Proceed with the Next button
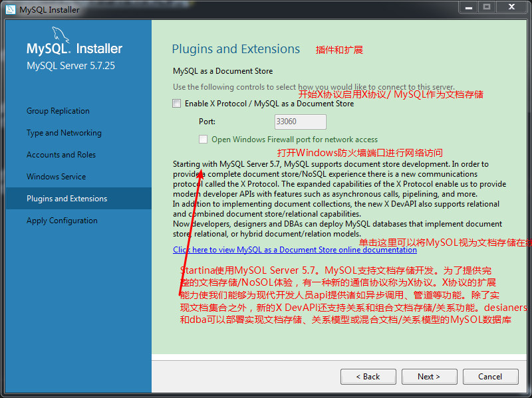This screenshot has height=398, width=532. [x=429, y=377]
